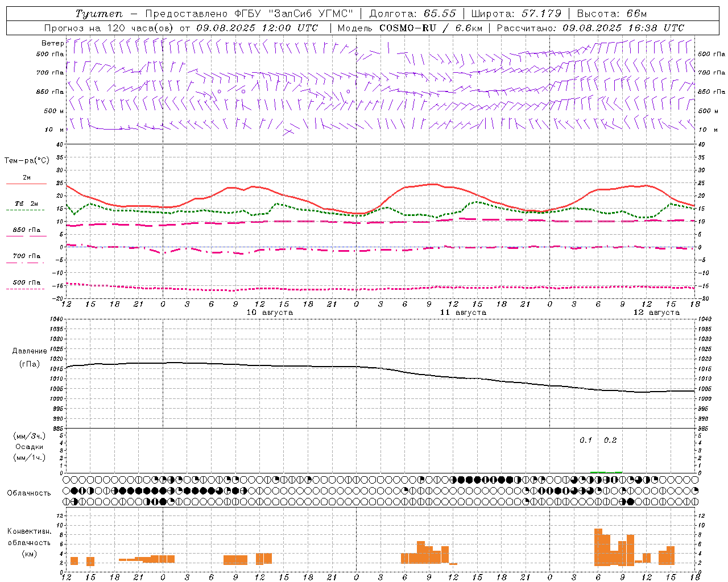Click "Предоставлено ФГБУ ЗапСиб УГМС" header text
The height and width of the screenshot is (582, 728).
(250, 14)
